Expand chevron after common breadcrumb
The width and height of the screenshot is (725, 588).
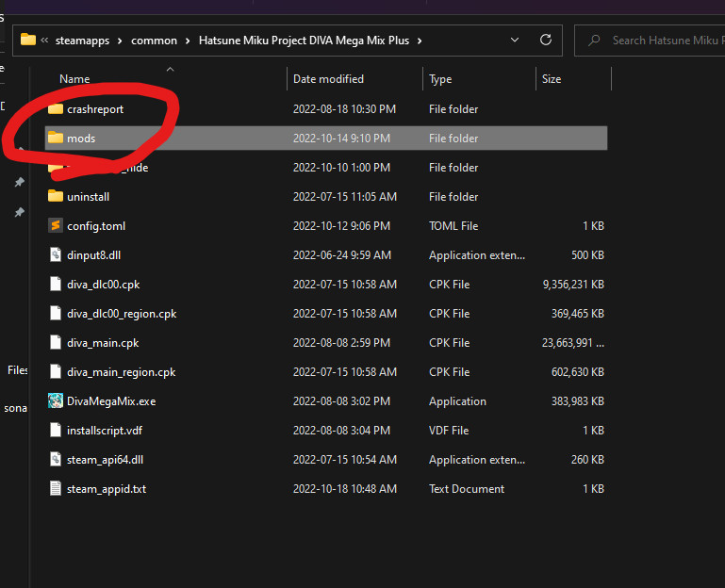coord(188,41)
